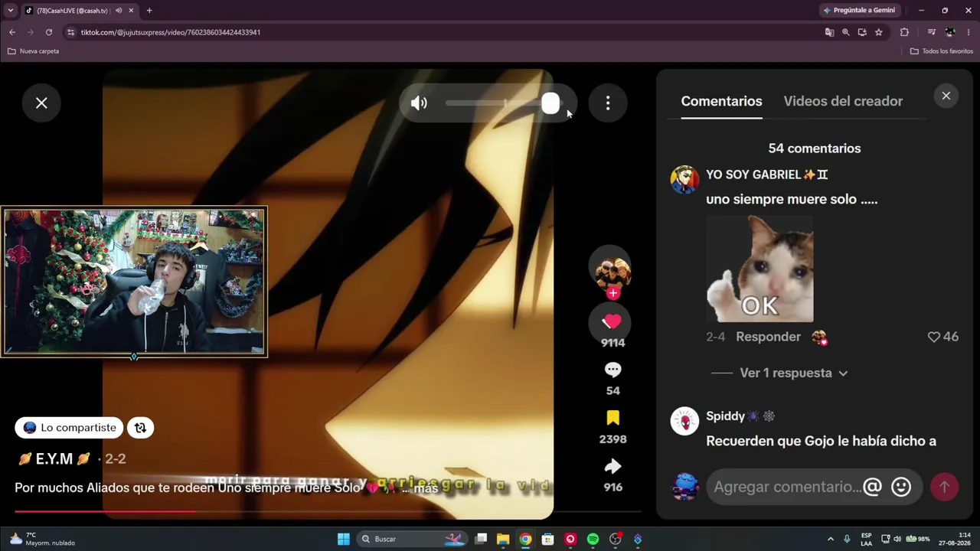Open a new browser tab
Screen dimensions: 980x551
(149, 11)
